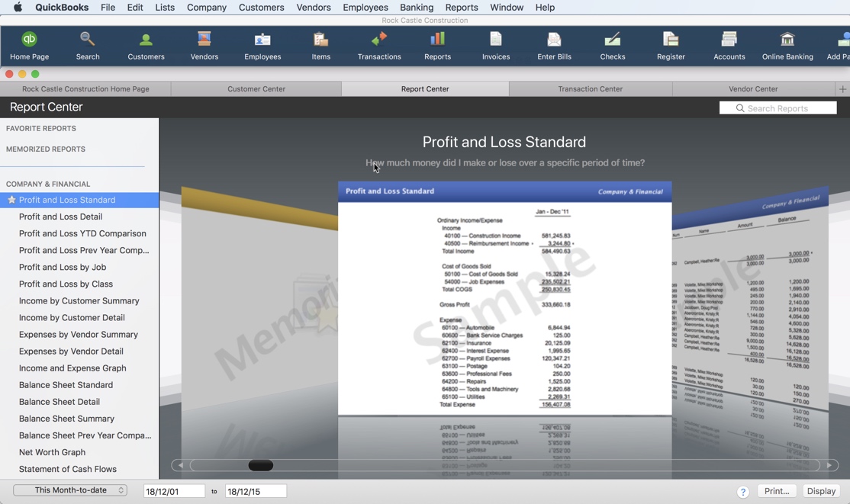850x504 pixels.
Task: Select the Search icon in the toolbar
Action: pos(87,44)
